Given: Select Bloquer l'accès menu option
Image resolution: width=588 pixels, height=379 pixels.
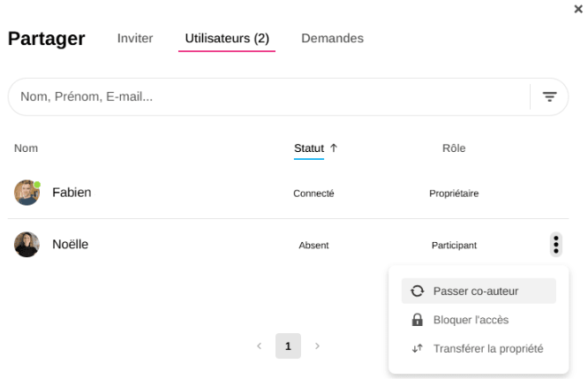Looking at the screenshot, I should point(471,320).
